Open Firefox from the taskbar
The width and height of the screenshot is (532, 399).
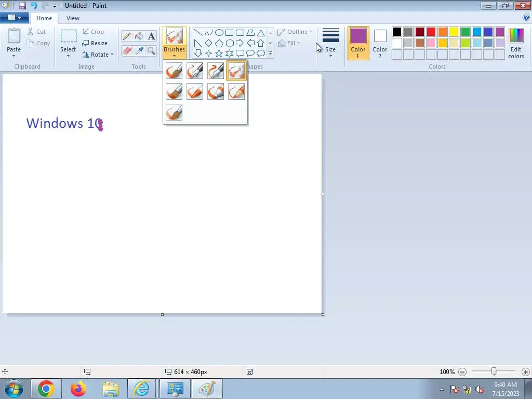(78, 389)
